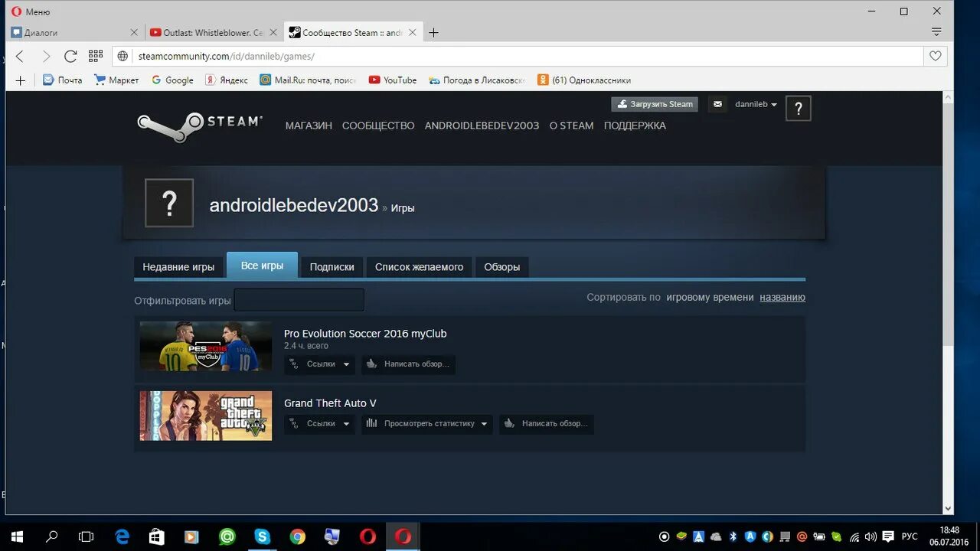
Task: Open Steam inbox envelope icon
Action: pyautogui.click(x=717, y=104)
